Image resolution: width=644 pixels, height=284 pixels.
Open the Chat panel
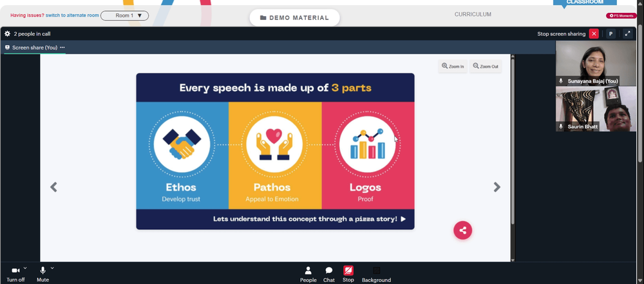(329, 274)
